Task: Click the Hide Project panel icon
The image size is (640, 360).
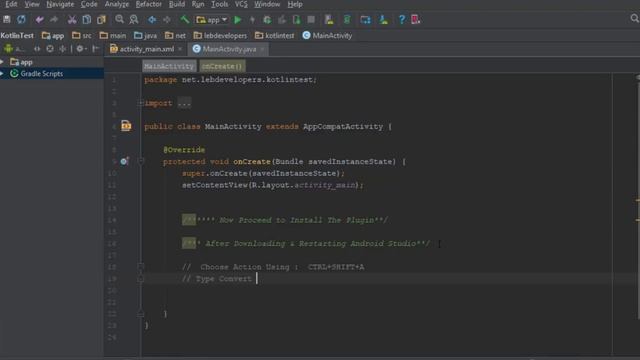Action: tap(96, 49)
